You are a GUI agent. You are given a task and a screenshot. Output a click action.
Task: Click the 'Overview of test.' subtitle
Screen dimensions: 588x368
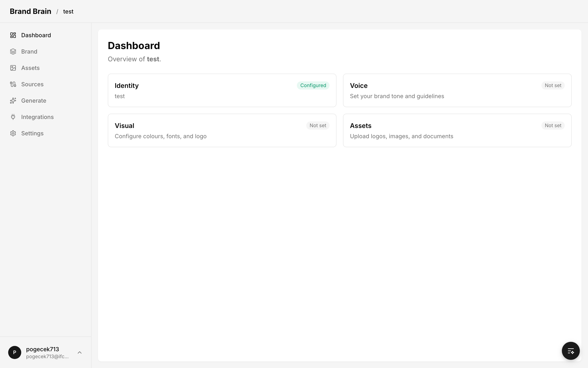(134, 59)
